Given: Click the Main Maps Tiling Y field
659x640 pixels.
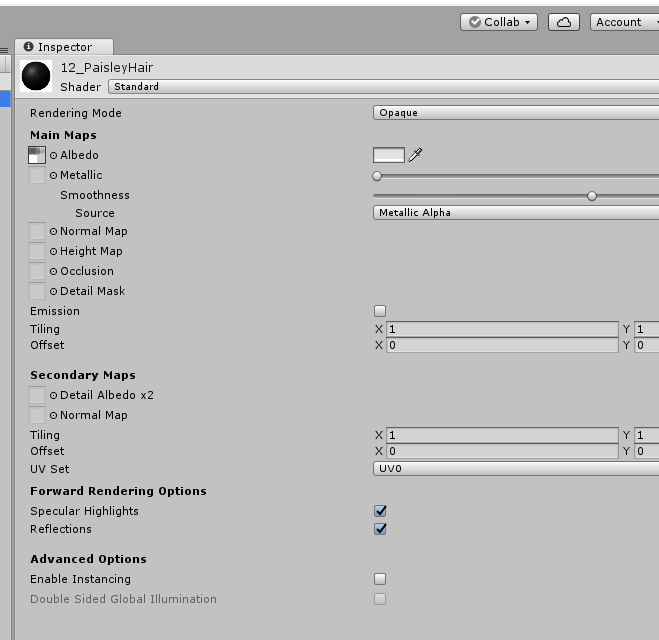Looking at the screenshot, I should [646, 329].
